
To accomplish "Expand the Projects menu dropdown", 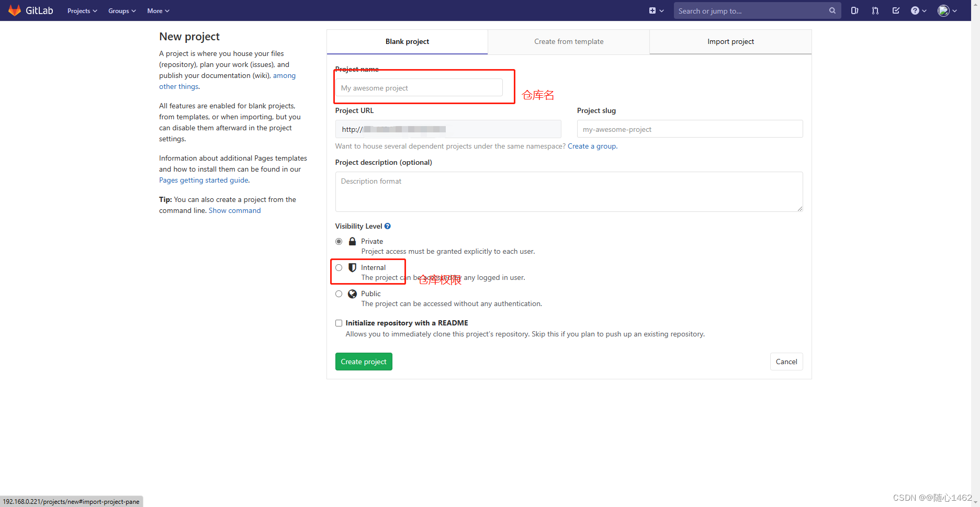I will click(82, 10).
